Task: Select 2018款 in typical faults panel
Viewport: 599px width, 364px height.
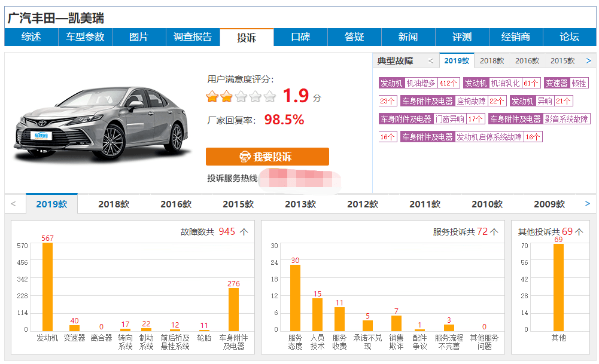Action: (x=492, y=61)
